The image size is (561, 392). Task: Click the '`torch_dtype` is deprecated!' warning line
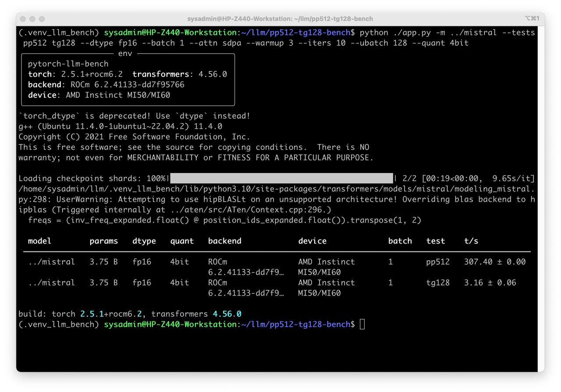pos(135,117)
